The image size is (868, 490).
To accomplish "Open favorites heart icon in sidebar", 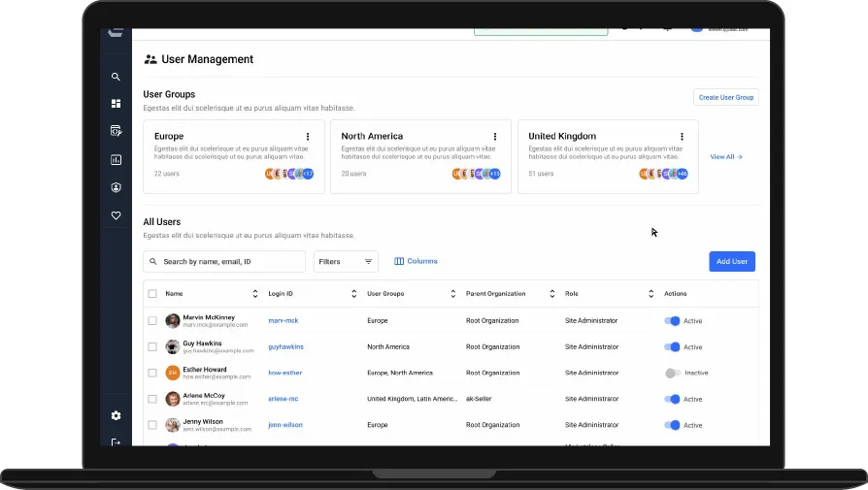I will (116, 215).
